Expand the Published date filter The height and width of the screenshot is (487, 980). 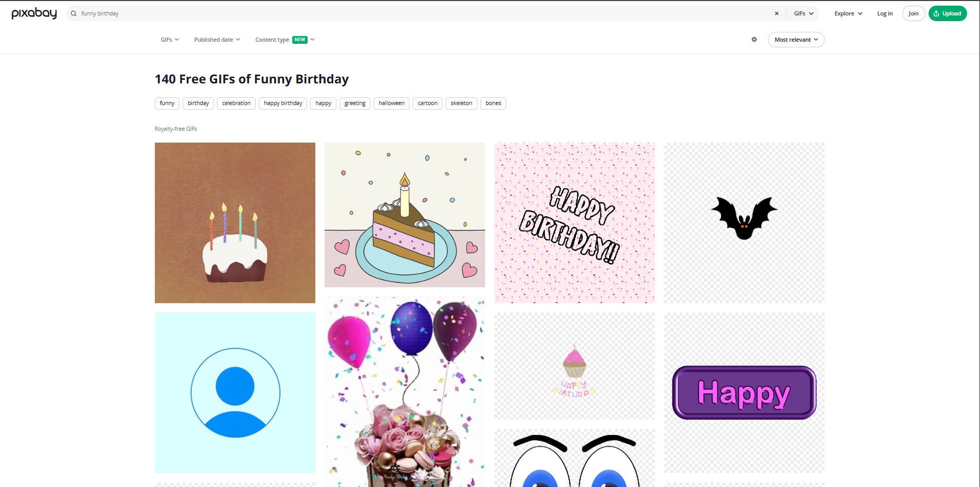pos(216,39)
